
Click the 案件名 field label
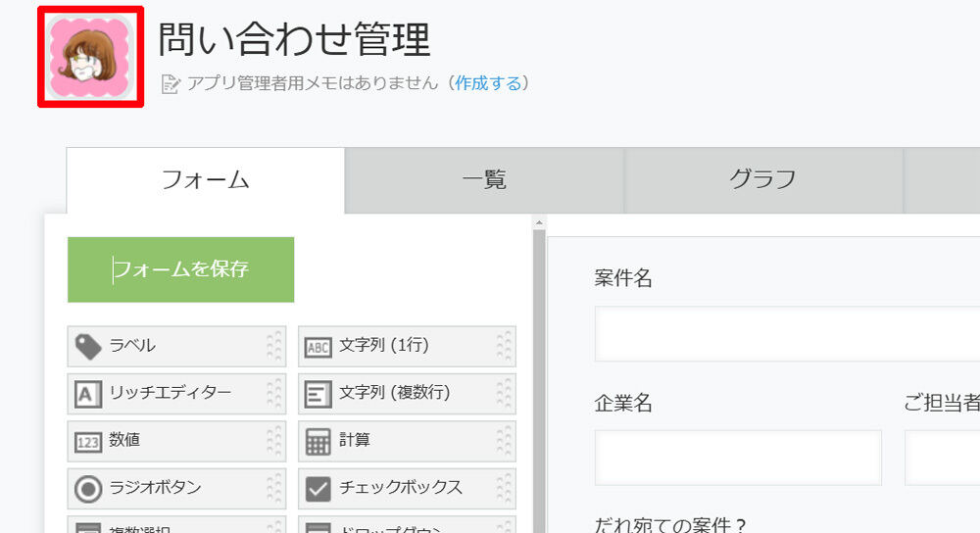click(623, 278)
